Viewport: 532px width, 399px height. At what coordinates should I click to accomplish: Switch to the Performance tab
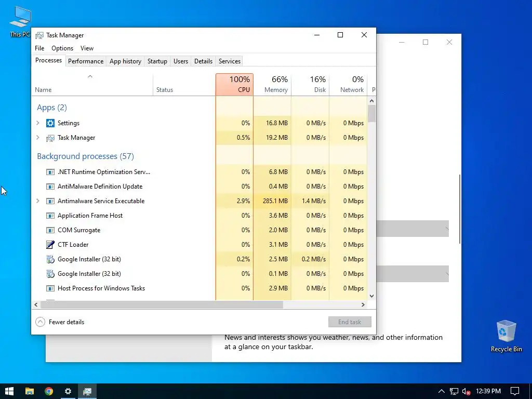(86, 61)
